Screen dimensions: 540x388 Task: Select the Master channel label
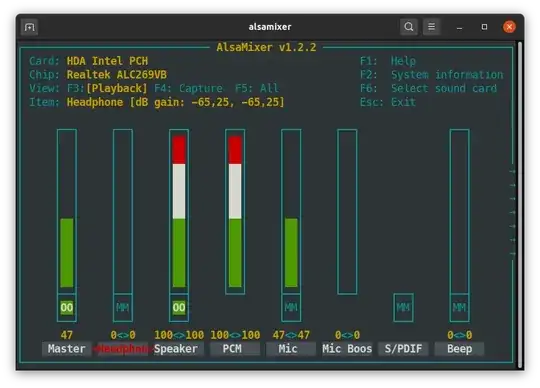tap(67, 349)
